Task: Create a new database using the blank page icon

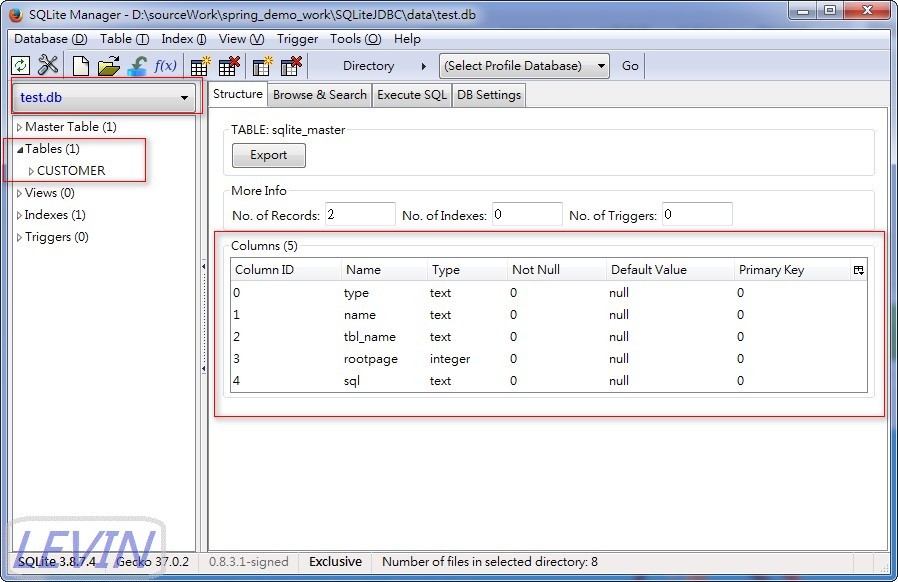Action: (80, 65)
